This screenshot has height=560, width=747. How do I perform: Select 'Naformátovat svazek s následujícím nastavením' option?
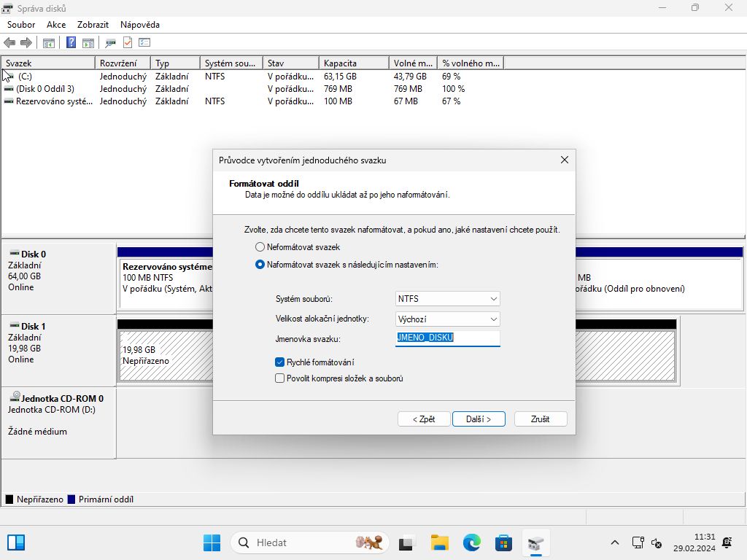[x=260, y=265]
